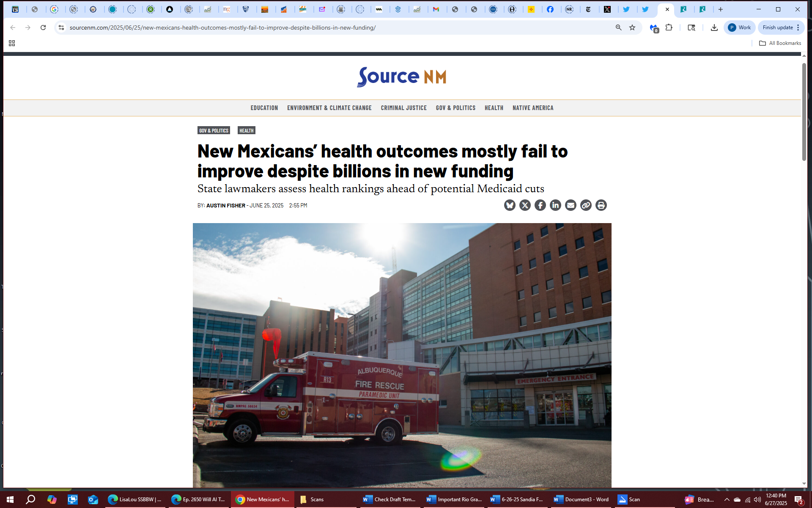812x508 pixels.
Task: Open author Austin Fisher's page
Action: 225,206
